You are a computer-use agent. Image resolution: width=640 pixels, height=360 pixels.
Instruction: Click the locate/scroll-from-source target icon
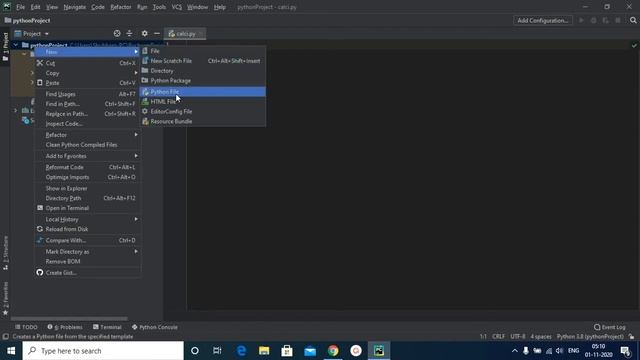[x=117, y=34]
